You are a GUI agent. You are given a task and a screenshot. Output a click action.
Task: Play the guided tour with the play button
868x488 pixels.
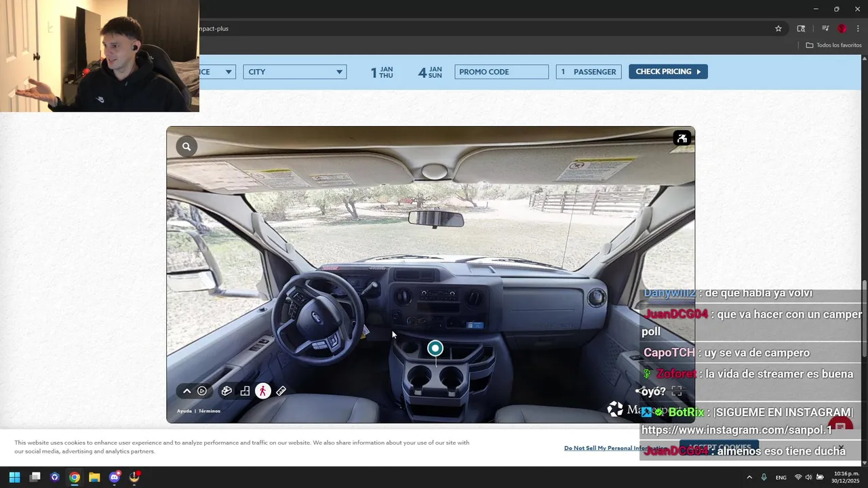202,391
